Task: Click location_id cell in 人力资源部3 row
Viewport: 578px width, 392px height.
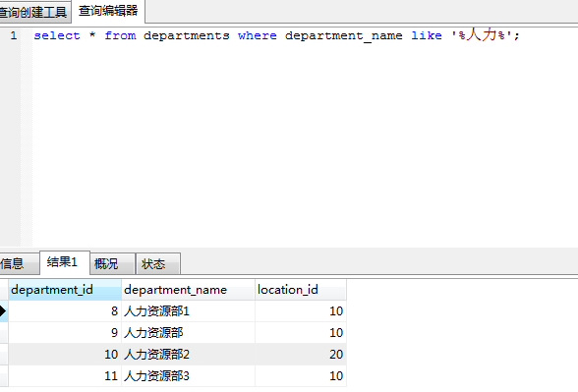Action: point(301,376)
